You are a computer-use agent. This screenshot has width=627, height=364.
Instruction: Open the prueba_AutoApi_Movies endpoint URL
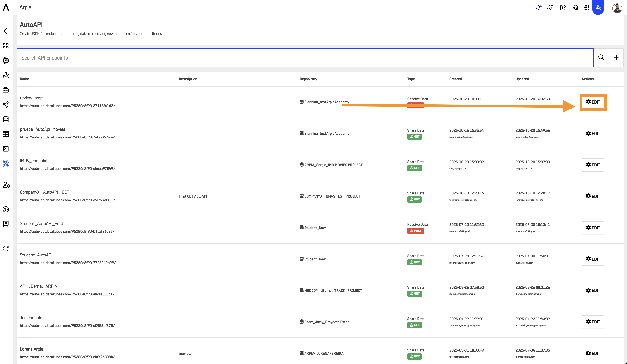coord(67,137)
